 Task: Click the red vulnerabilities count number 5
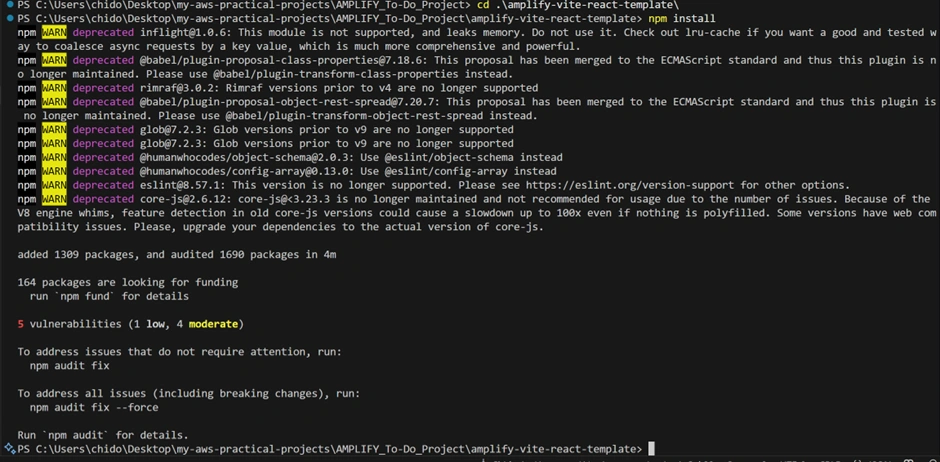tap(21, 324)
